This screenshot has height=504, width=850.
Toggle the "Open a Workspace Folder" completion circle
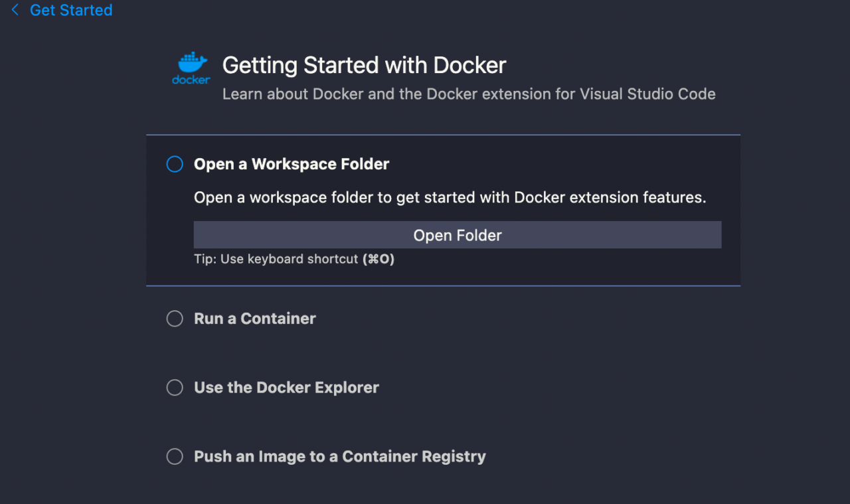(174, 163)
